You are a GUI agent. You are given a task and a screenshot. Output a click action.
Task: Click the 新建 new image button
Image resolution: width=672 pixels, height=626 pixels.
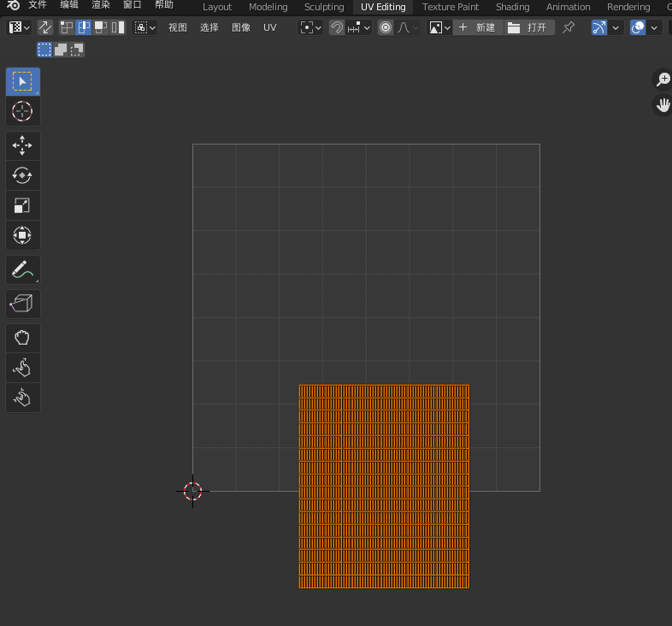pos(478,28)
